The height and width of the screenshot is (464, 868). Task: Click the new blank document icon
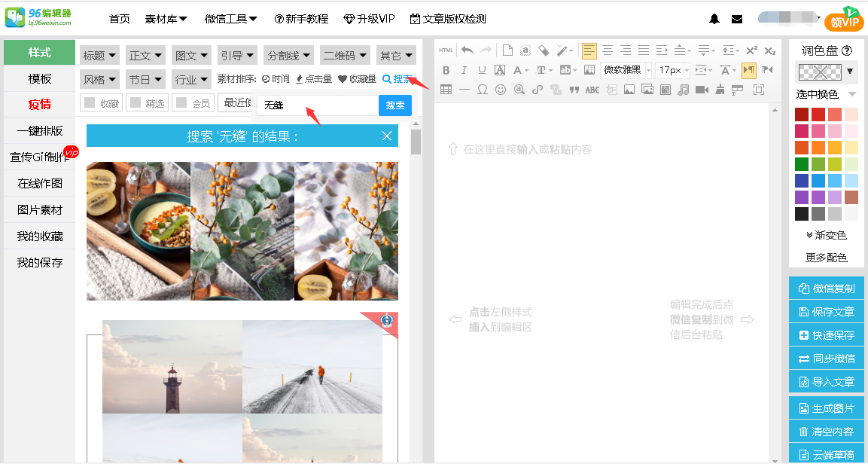(507, 50)
